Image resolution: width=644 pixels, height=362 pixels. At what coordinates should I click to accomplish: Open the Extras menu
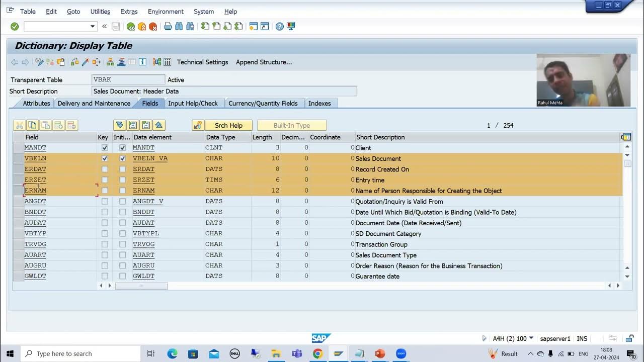[x=129, y=11]
